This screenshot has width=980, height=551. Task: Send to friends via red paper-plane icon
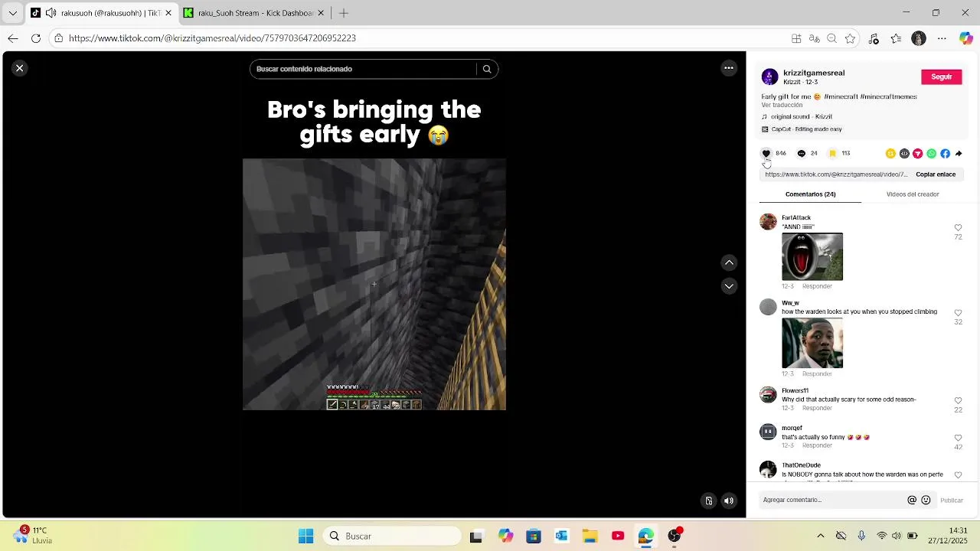tap(918, 153)
